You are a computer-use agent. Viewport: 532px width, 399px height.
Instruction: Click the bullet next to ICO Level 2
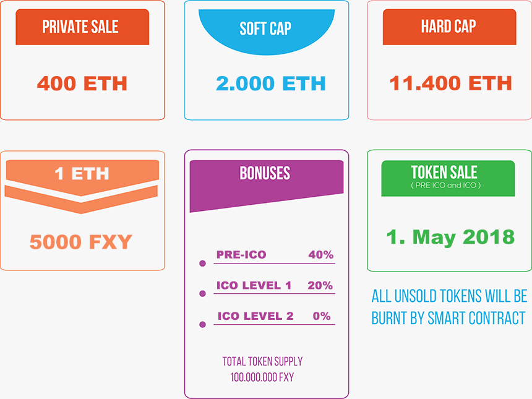[202, 324]
